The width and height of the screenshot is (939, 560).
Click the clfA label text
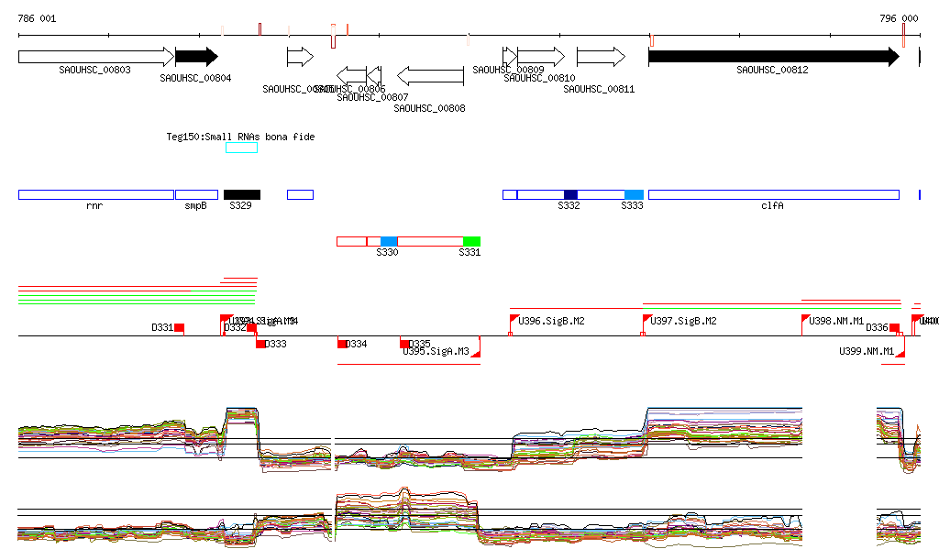pyautogui.click(x=772, y=205)
